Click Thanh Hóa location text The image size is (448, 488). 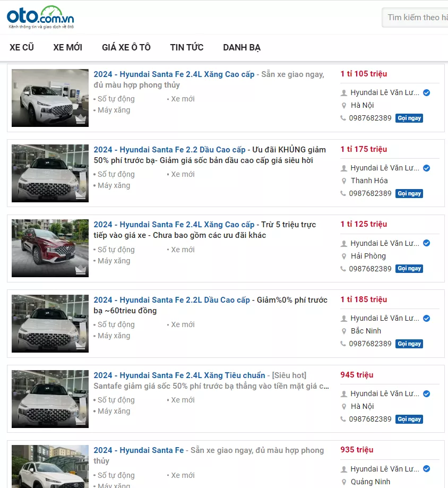(369, 181)
